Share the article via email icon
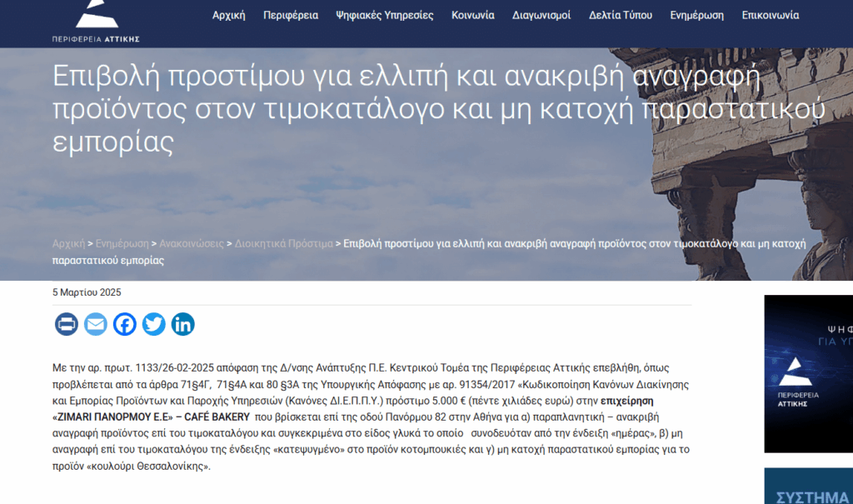This screenshot has width=853, height=504. [x=96, y=324]
